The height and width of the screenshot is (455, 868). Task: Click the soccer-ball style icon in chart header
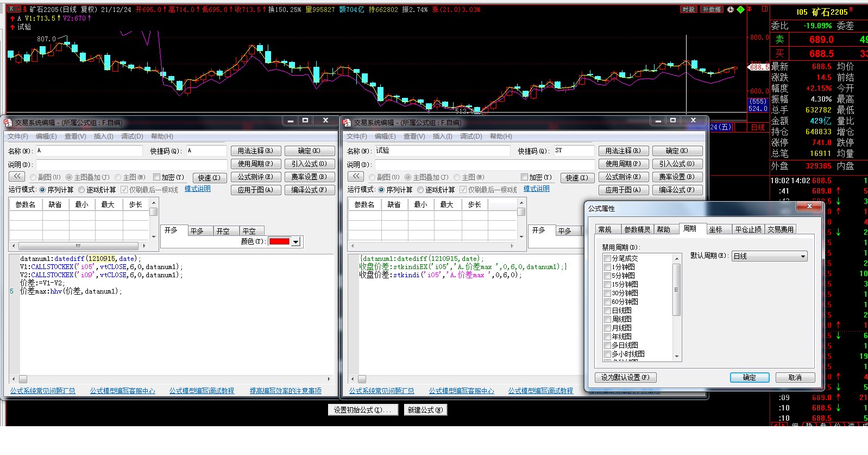click(x=731, y=9)
